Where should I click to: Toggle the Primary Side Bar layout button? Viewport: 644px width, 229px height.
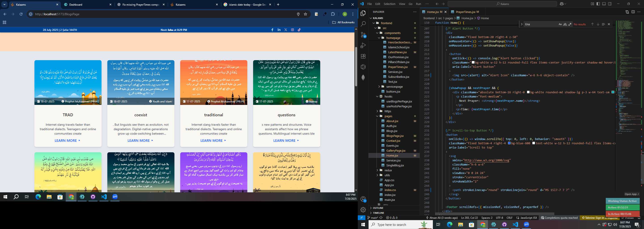pyautogui.click(x=598, y=4)
